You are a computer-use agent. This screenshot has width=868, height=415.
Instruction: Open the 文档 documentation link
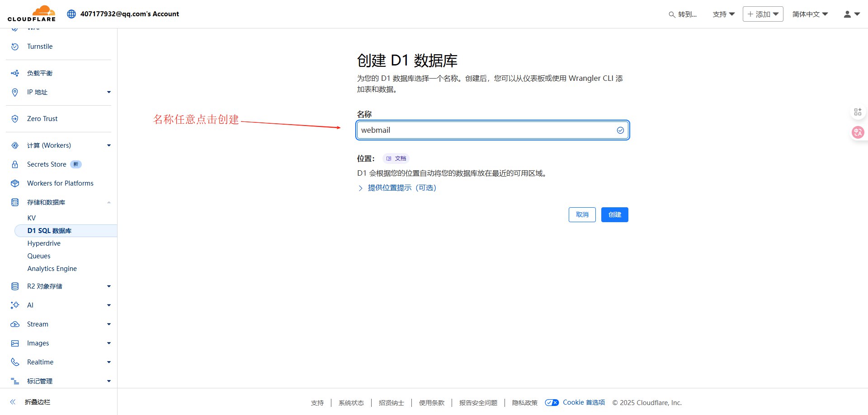pyautogui.click(x=396, y=159)
